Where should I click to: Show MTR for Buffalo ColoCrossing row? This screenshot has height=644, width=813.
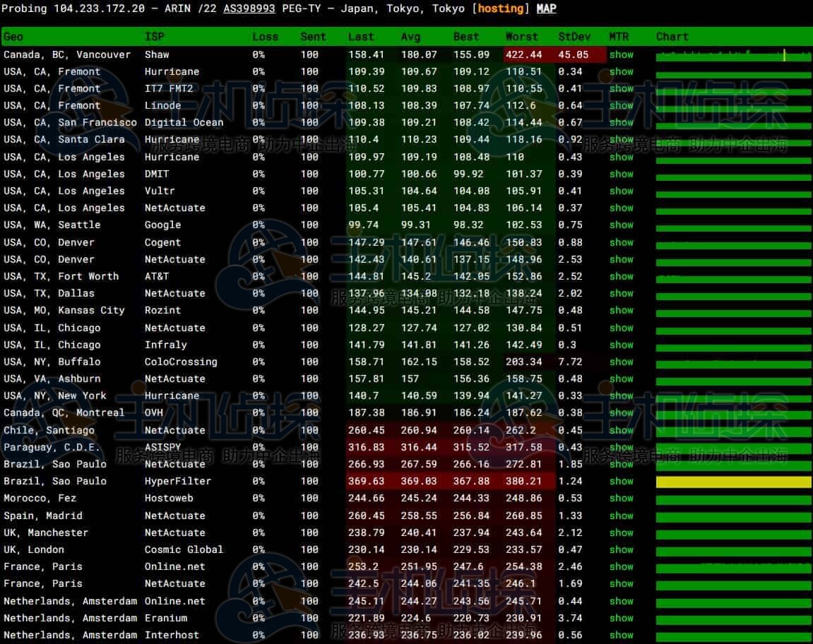point(621,362)
